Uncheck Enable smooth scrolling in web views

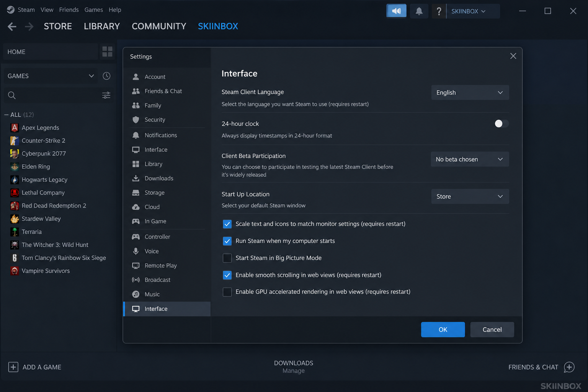click(x=227, y=275)
